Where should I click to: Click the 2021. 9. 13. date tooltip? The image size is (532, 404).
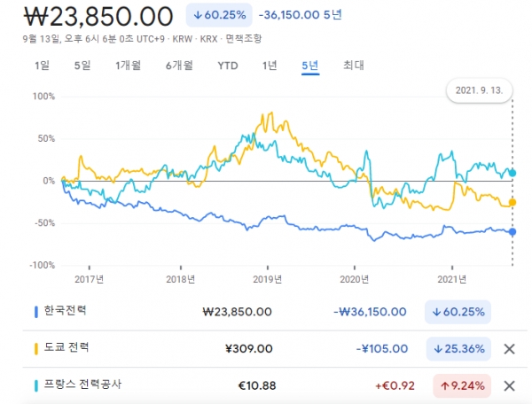click(x=479, y=90)
